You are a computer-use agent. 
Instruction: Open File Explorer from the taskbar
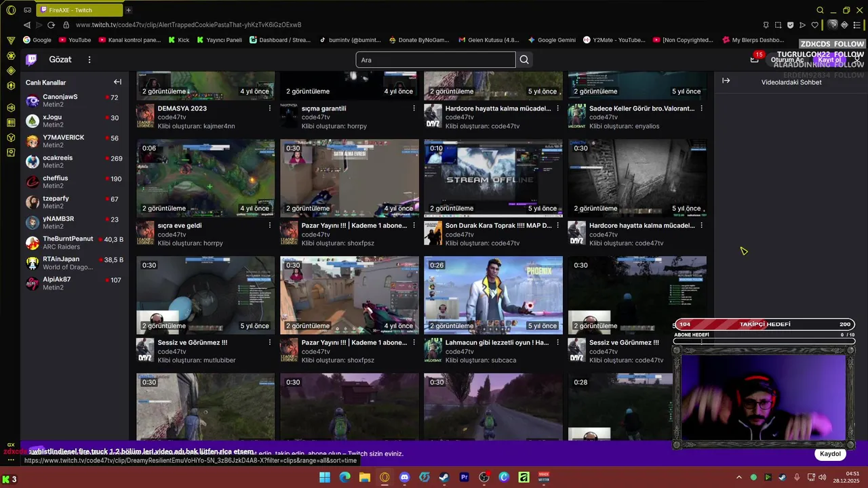[365, 478]
